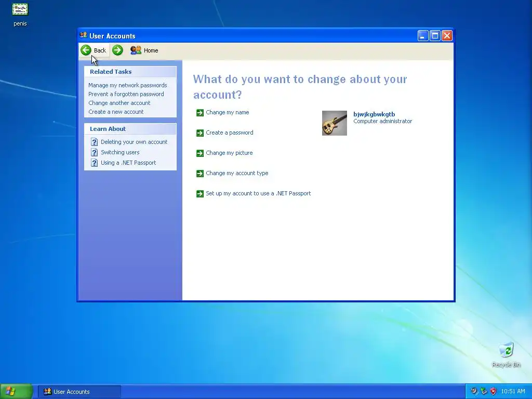Click the green Back arrow icon
Screen dimensions: 532x399
[x=86, y=50]
